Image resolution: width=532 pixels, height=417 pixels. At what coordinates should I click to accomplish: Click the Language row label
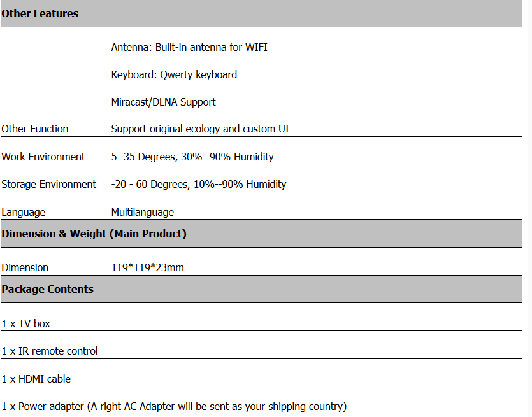[24, 212]
